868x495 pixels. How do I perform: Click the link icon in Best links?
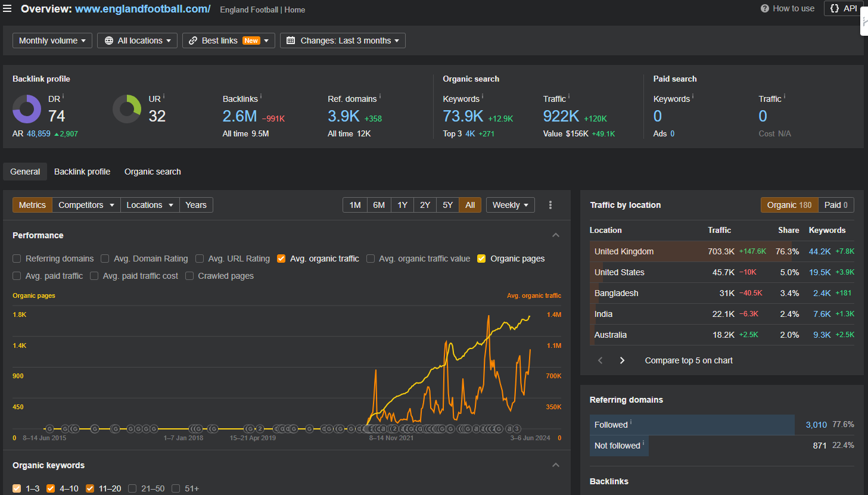click(193, 41)
